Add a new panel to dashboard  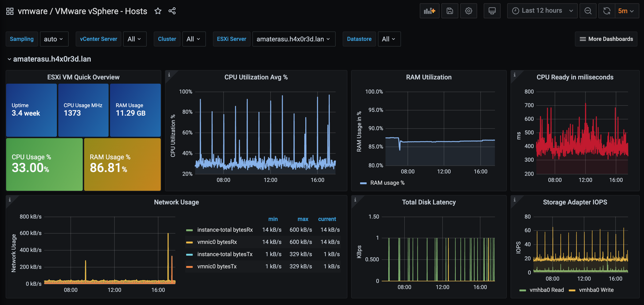point(429,11)
